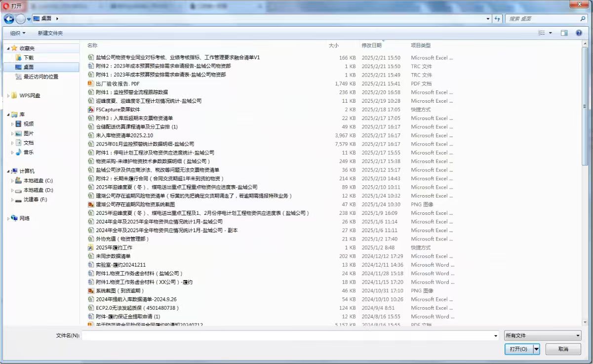This screenshot has width=593, height=364.
Task: Click the 取消 button
Action: tap(563, 349)
